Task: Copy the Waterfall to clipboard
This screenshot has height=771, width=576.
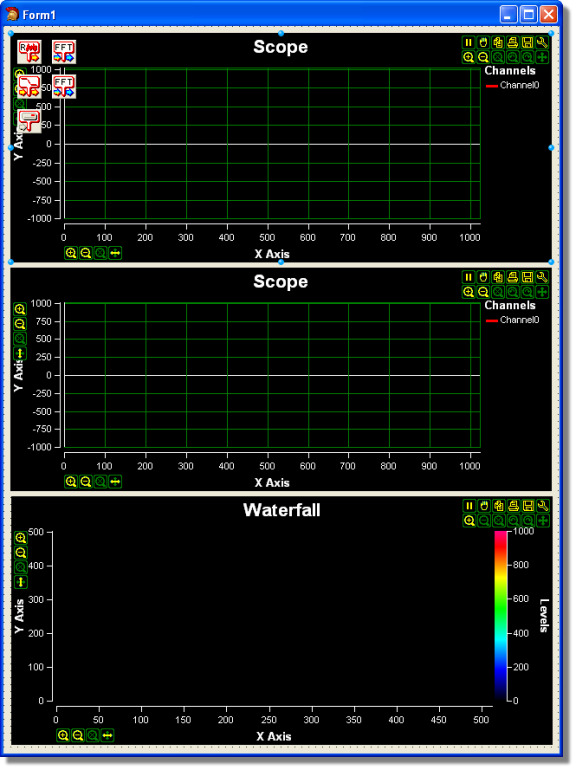Action: tap(499, 506)
